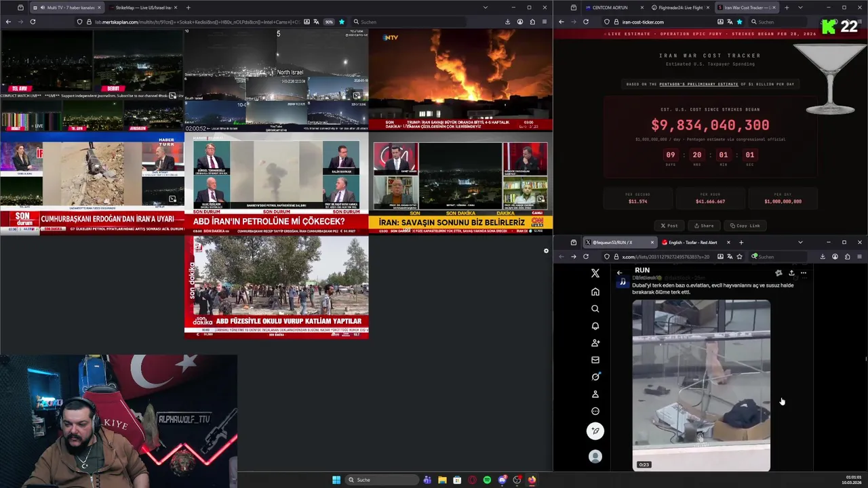868x488 pixels.
Task: Bookmark star in Multi TV address bar
Action: click(342, 22)
